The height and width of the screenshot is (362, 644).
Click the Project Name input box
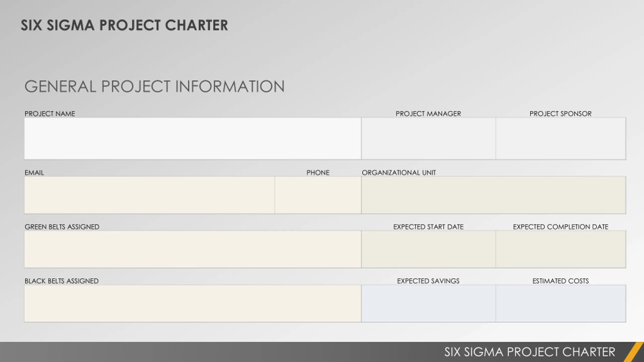click(193, 138)
